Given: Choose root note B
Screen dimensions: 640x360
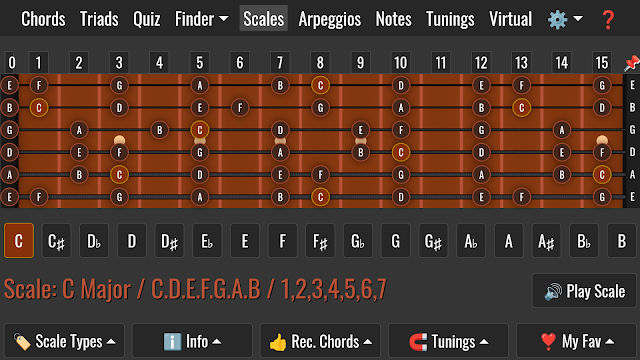Looking at the screenshot, I should pos(622,241).
